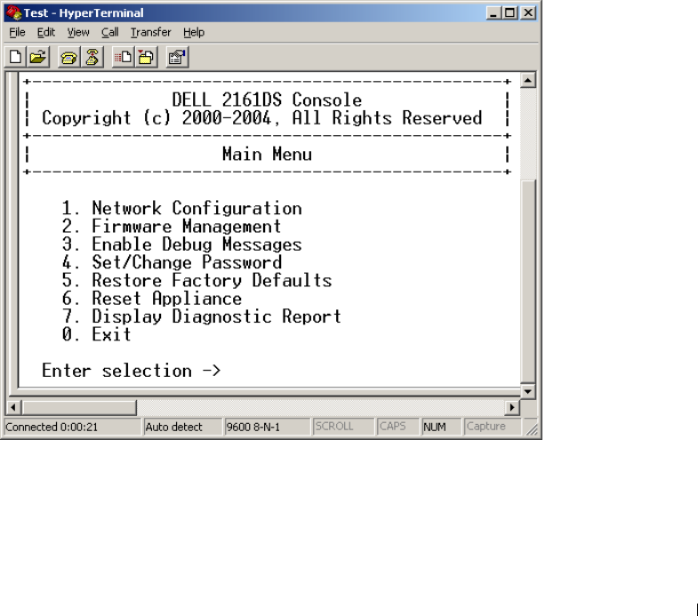Image resolution: width=698 pixels, height=616 pixels.
Task: Click the CAPS status indicator
Action: click(397, 427)
